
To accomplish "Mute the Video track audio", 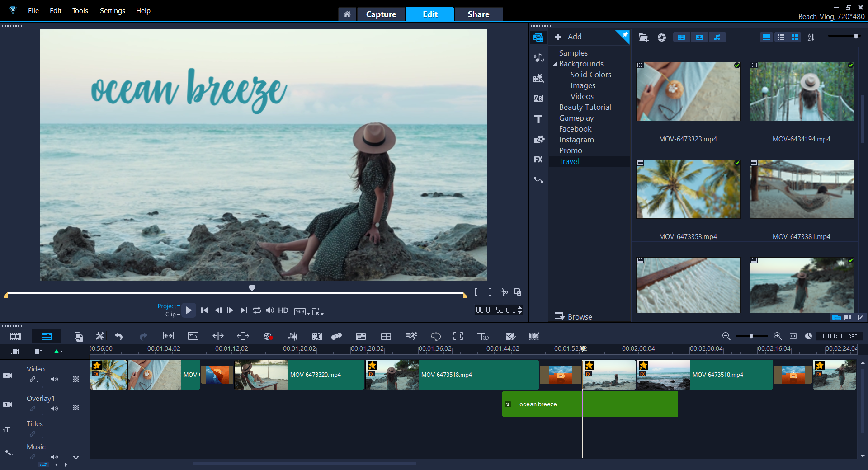I will pyautogui.click(x=54, y=379).
